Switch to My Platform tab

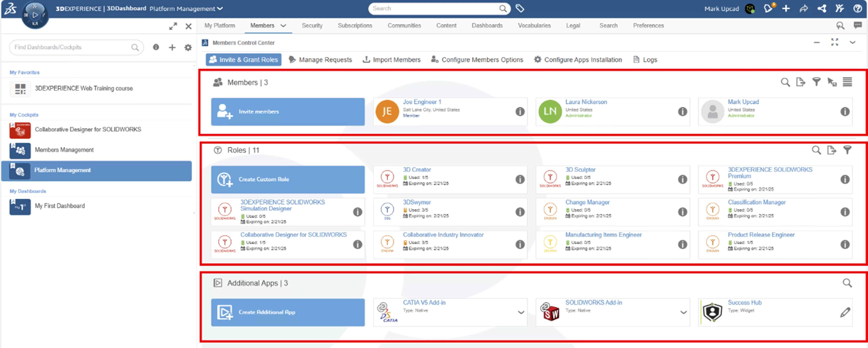coord(220,26)
